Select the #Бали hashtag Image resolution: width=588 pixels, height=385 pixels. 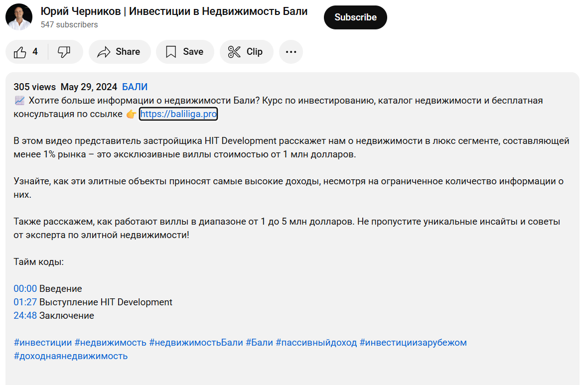point(259,342)
